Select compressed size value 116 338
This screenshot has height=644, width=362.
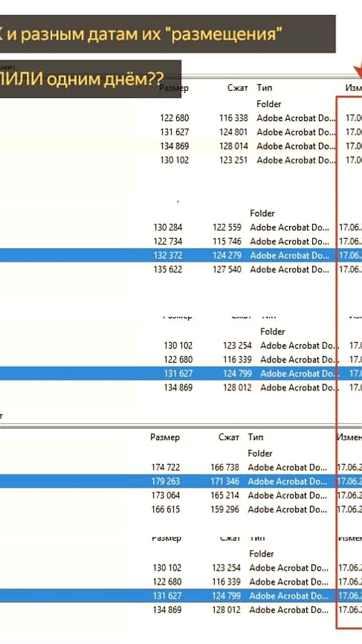pos(233,118)
